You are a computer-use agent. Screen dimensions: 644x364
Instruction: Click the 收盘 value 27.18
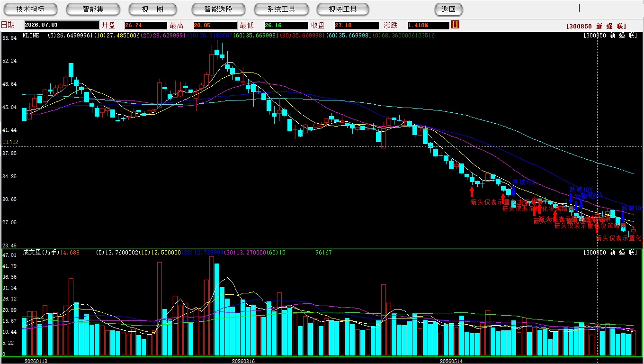[x=357, y=25]
